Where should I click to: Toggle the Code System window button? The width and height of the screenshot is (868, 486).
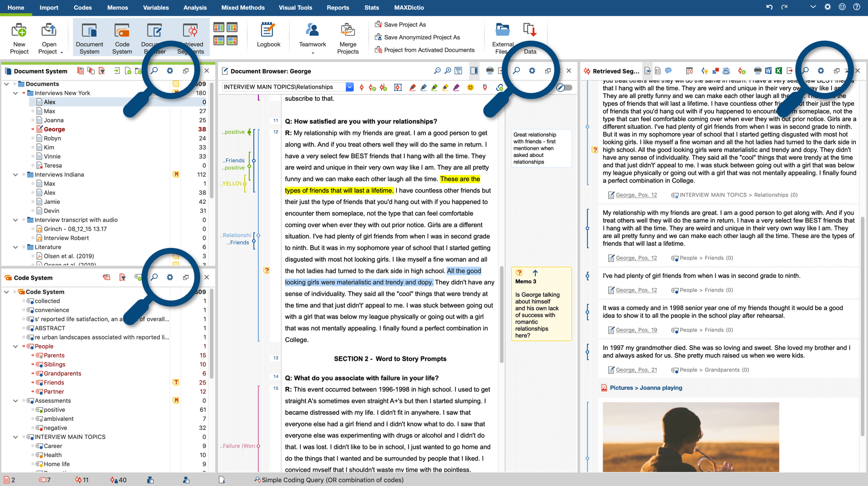click(122, 38)
